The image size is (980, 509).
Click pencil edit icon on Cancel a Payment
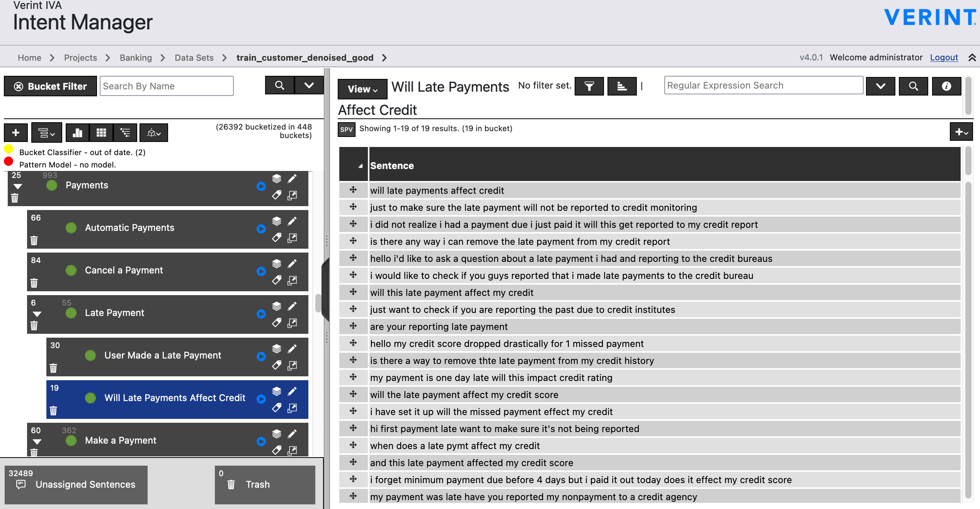pyautogui.click(x=292, y=263)
